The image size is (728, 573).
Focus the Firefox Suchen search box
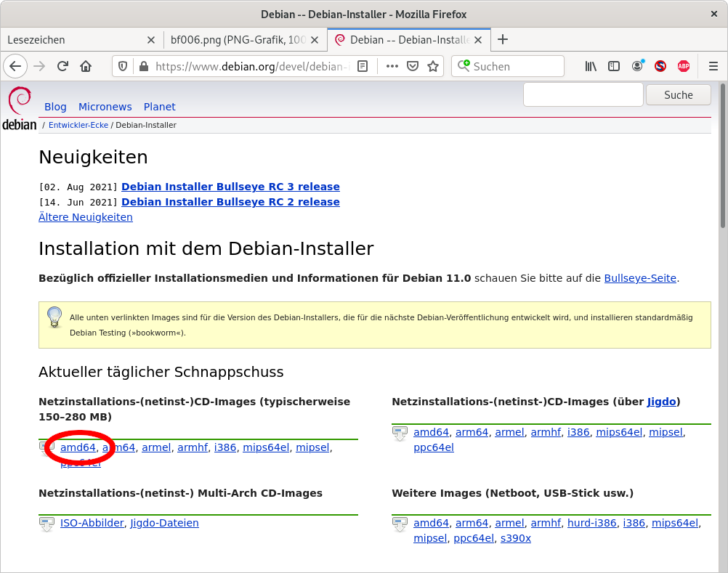pos(508,66)
